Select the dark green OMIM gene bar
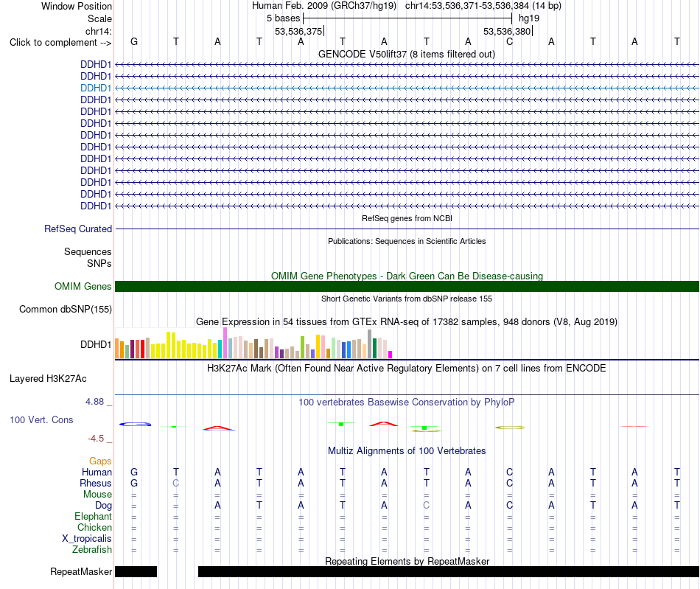Screen dimensions: 700x589 (407, 286)
